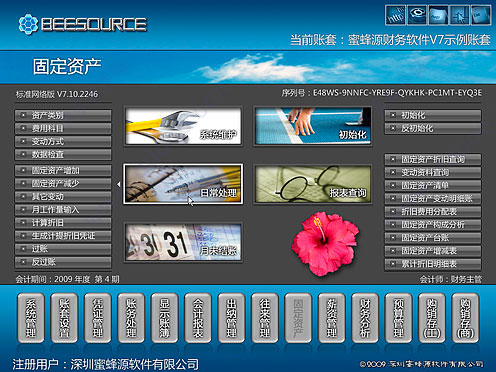496x372 pixels.
Task: Select the 固定资产 module tab
Action: pyautogui.click(x=298, y=318)
